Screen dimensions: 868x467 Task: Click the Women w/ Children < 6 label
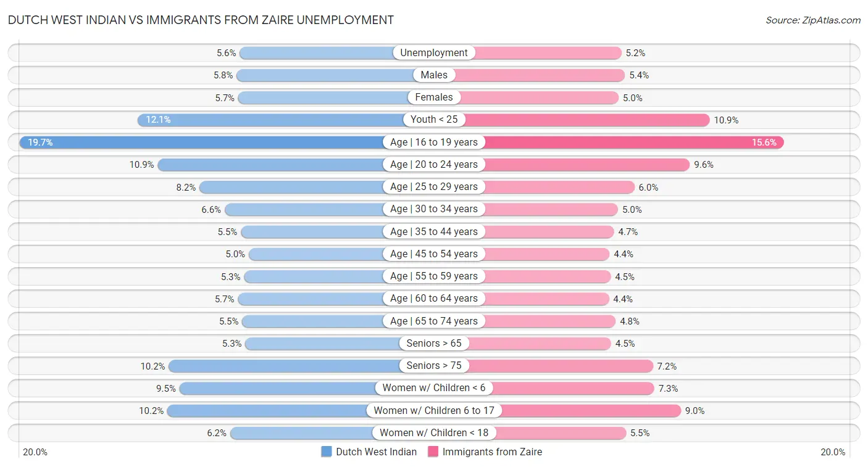(x=434, y=387)
